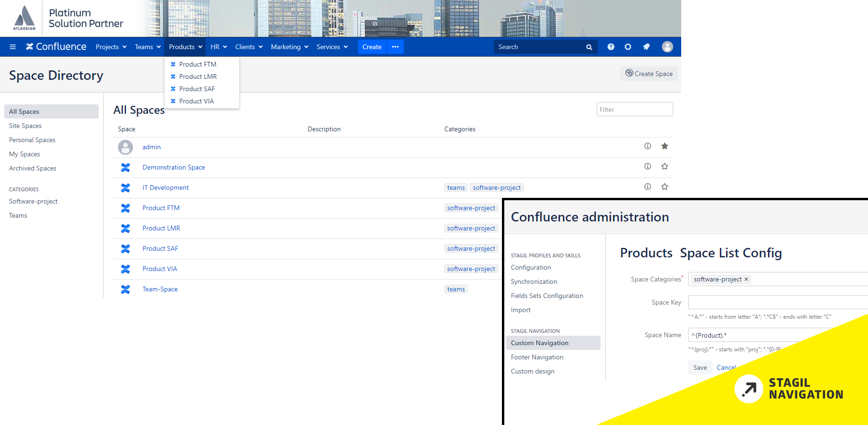This screenshot has width=868, height=425.
Task: Click the more options ellipsis button
Action: click(x=395, y=47)
